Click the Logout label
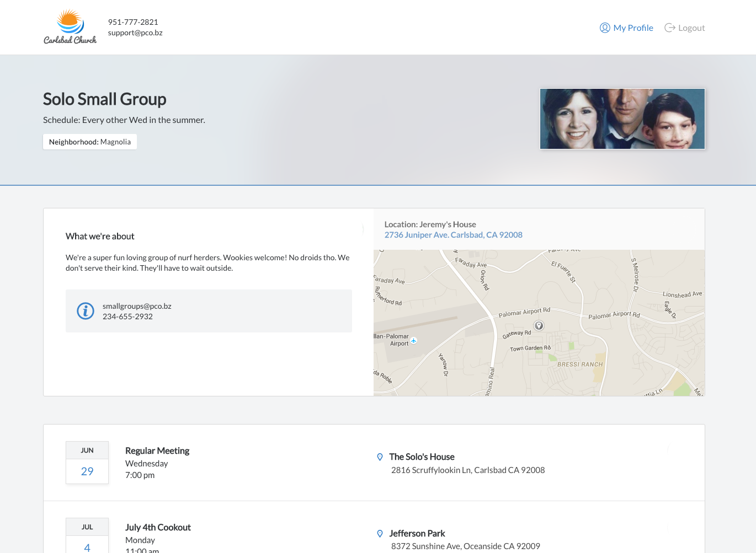 (692, 27)
